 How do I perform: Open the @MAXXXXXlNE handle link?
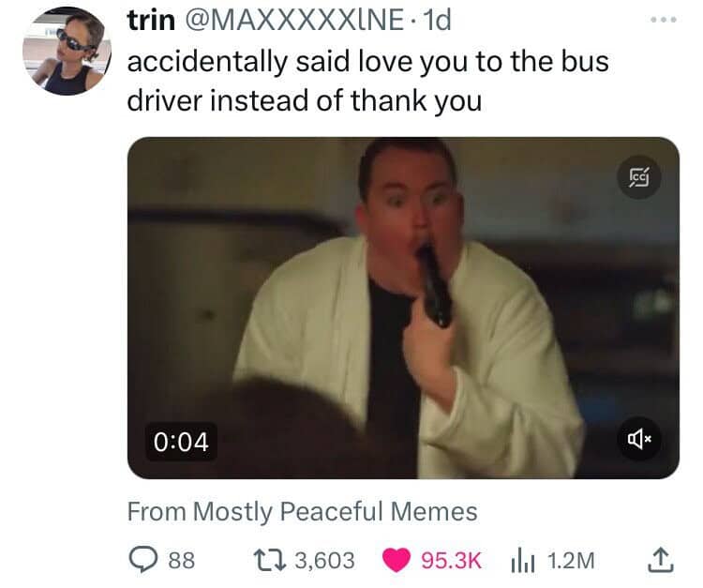pyautogui.click(x=294, y=21)
